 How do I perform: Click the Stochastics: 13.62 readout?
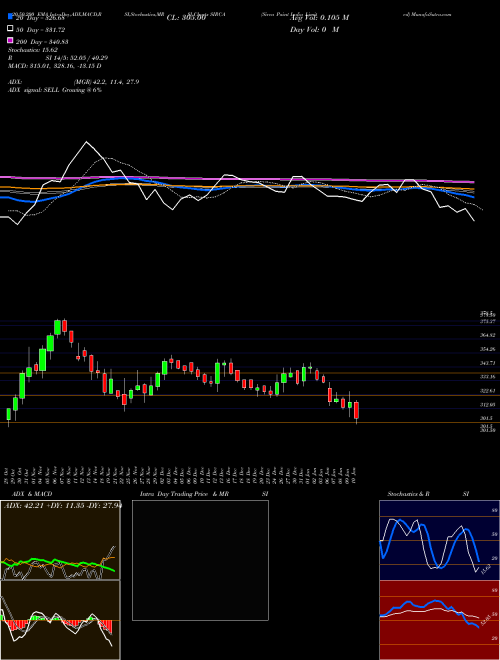32,50
